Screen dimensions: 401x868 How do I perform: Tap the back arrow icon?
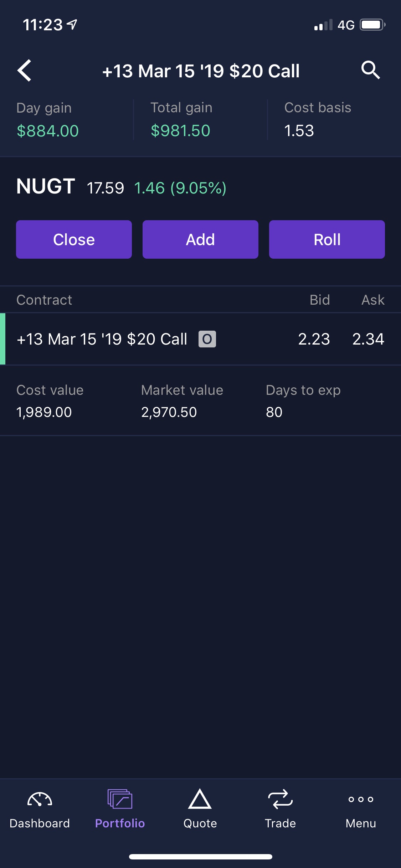pos(25,70)
